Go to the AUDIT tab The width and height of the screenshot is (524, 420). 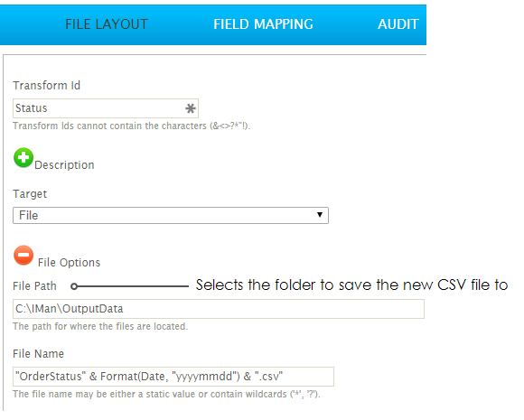point(398,24)
